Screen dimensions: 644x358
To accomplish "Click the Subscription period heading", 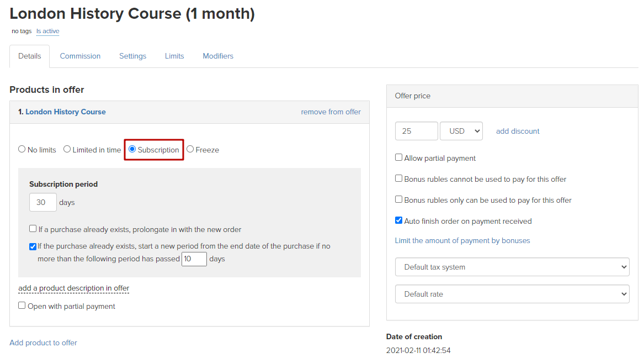I will pyautogui.click(x=63, y=184).
